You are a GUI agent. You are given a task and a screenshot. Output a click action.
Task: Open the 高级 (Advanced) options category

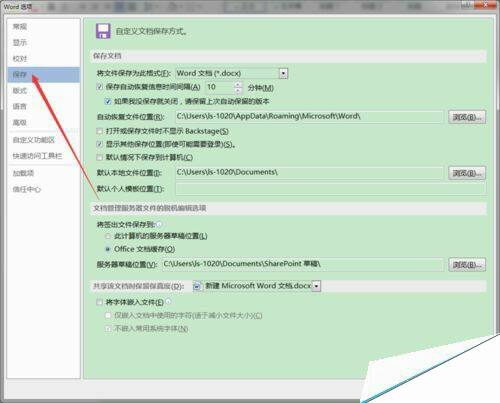tap(43, 123)
